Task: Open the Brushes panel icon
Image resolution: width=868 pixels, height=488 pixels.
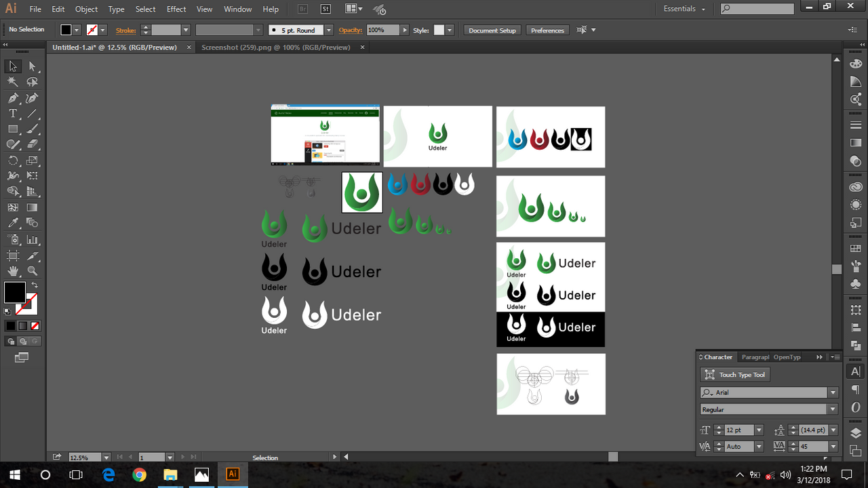Action: 855,266
